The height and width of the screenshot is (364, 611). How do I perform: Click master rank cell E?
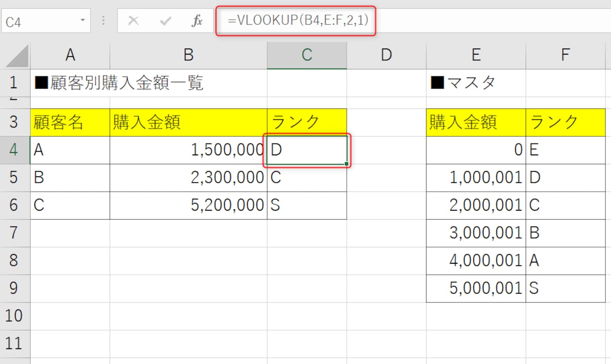tap(566, 150)
